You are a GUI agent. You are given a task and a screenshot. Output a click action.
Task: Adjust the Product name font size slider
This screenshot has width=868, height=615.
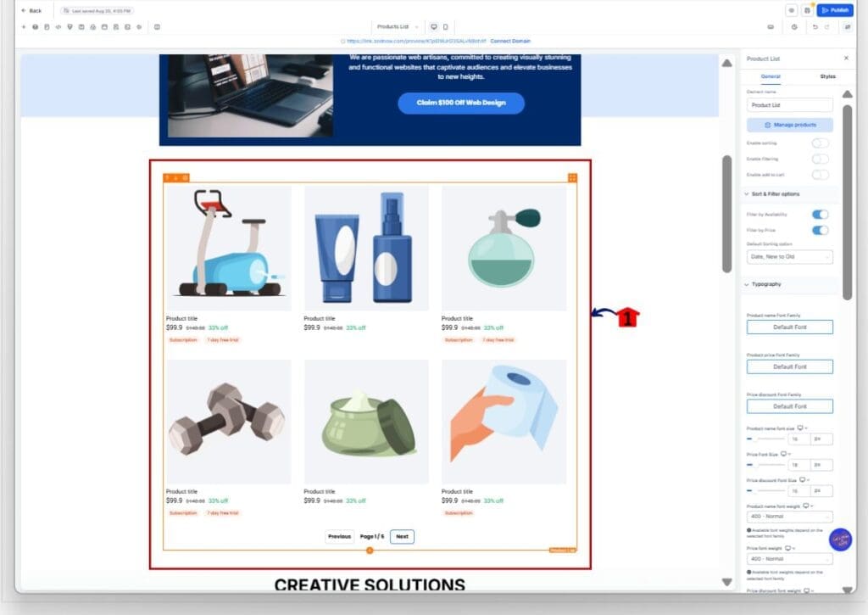(766, 439)
